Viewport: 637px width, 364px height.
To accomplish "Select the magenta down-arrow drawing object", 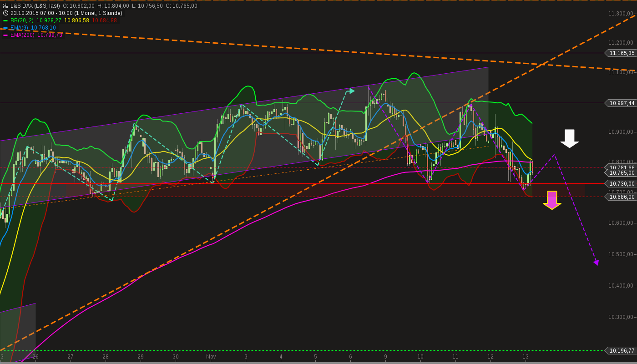I will [552, 200].
